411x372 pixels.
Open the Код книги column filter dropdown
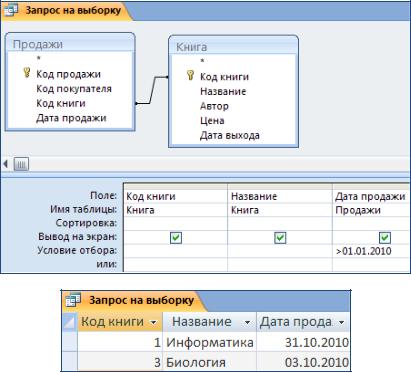coord(153,322)
